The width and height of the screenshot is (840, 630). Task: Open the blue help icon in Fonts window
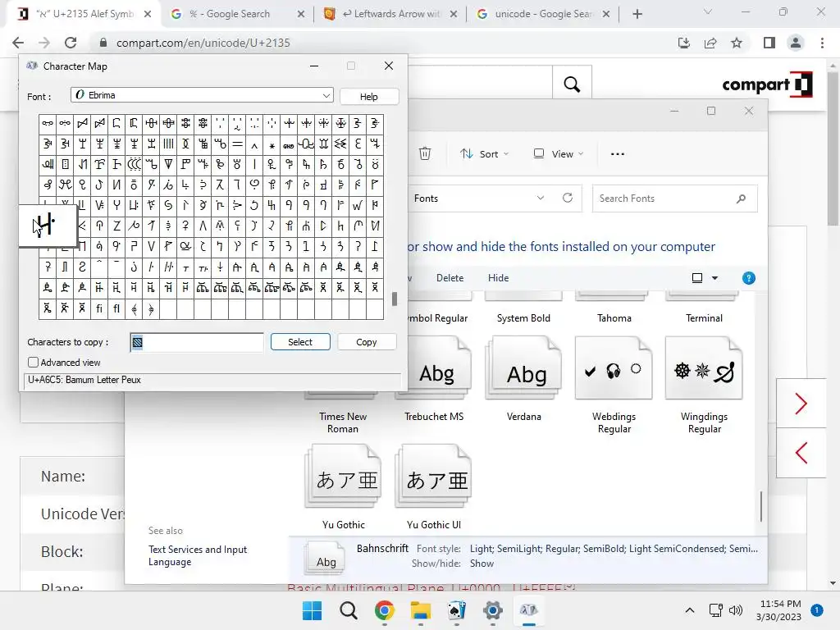(748, 278)
